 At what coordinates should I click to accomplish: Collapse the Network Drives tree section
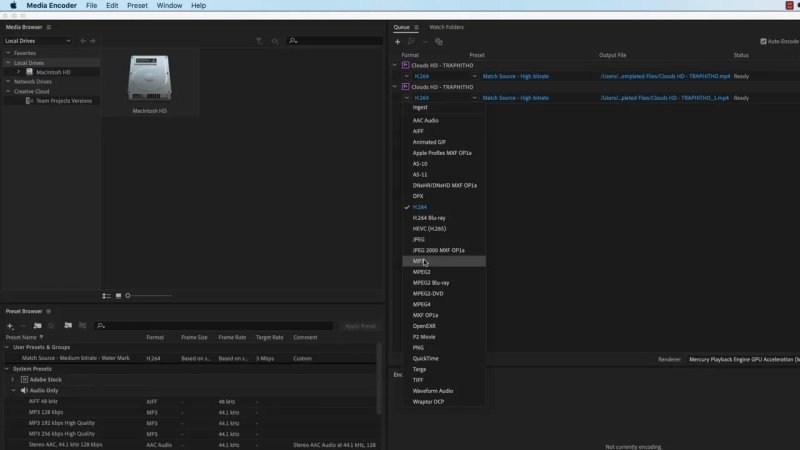pyautogui.click(x=8, y=82)
